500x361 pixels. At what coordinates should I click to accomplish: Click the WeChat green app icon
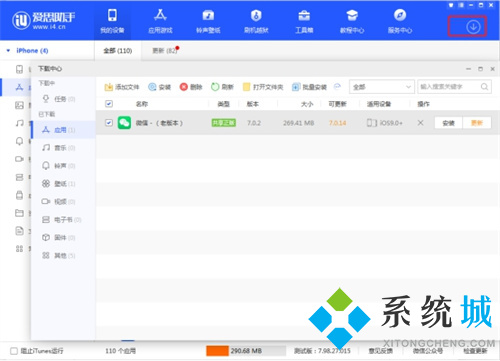point(124,123)
